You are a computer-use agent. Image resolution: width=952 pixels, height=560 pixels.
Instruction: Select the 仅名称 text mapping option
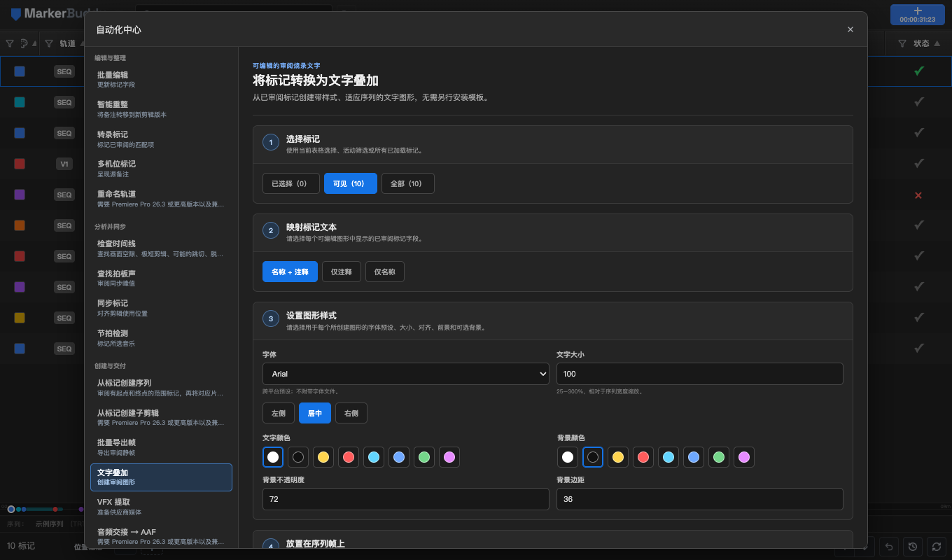click(385, 272)
